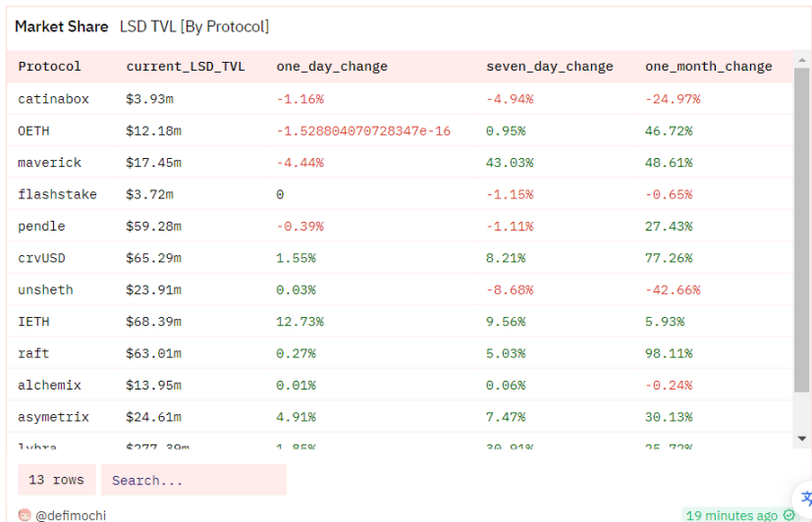Click the defimochi avatar icon
Viewport: 812px width, 522px height.
[25, 515]
